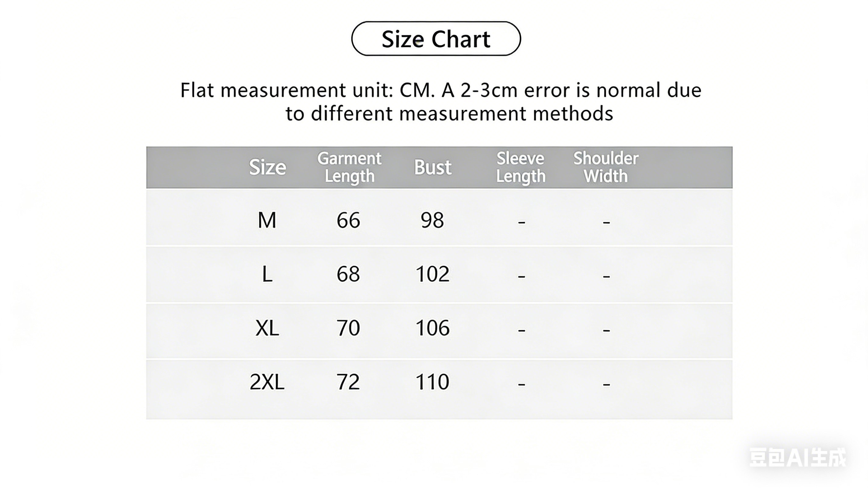The height and width of the screenshot is (488, 868).
Task: Select the 2XL size row label
Action: click(267, 382)
